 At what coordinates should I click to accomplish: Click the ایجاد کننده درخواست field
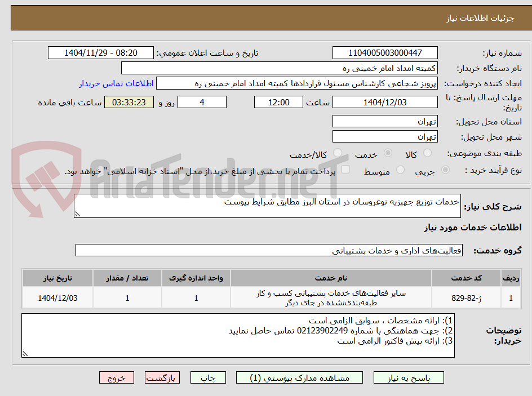[297, 83]
